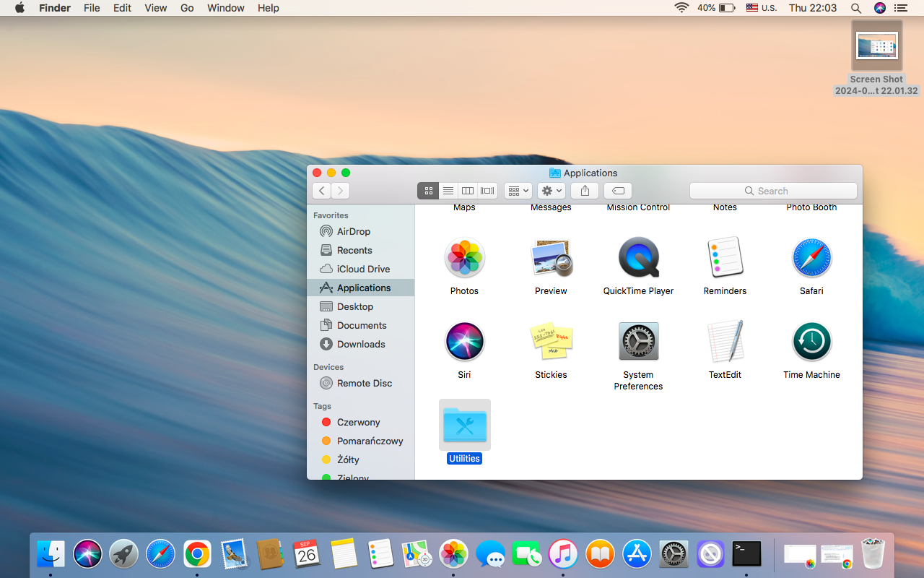This screenshot has height=578, width=924.
Task: Open the Action gear dropdown menu
Action: tap(551, 191)
